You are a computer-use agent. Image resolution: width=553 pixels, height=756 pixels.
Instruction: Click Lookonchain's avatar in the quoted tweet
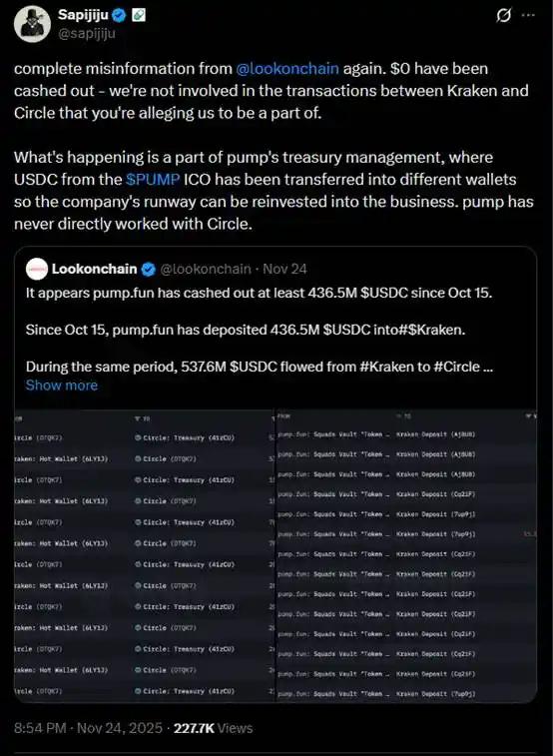coord(37,269)
